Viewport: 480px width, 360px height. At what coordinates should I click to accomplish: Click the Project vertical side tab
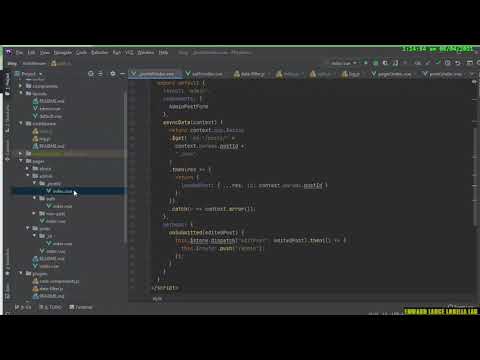7,83
